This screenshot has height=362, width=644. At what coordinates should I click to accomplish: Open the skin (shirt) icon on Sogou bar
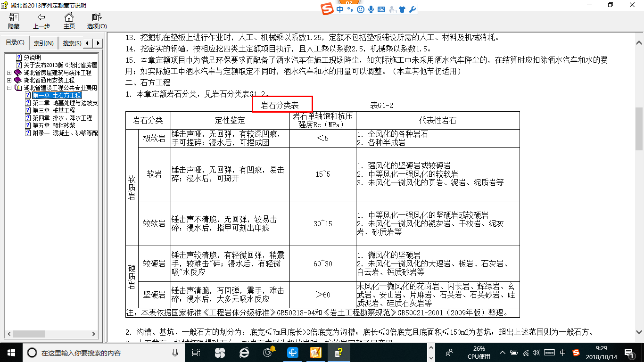click(402, 9)
